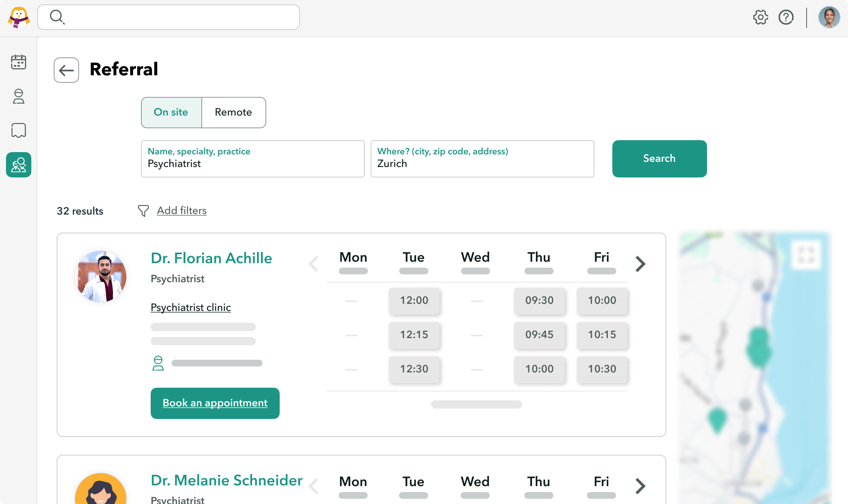Click the blurred map area
This screenshot has height=504, width=848.
(755, 368)
